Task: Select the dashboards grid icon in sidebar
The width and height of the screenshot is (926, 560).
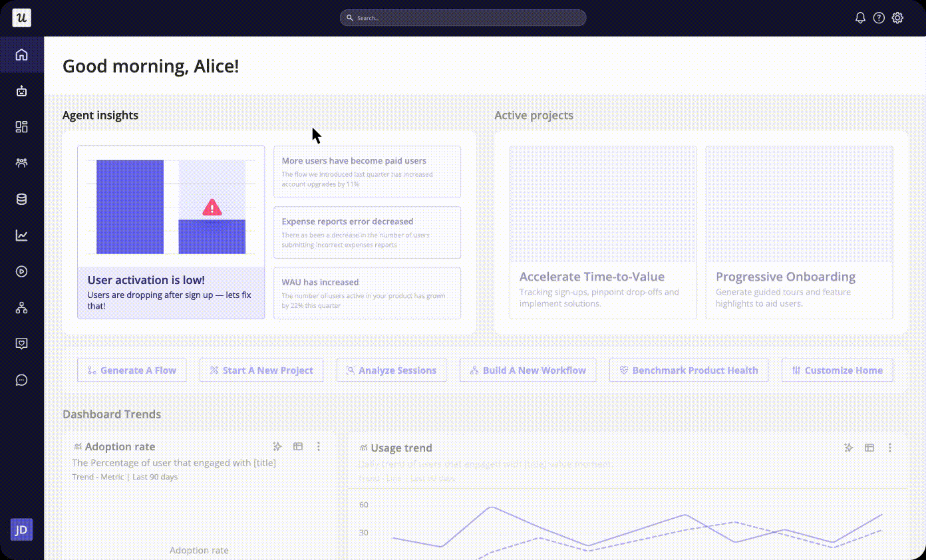Action: tap(21, 126)
